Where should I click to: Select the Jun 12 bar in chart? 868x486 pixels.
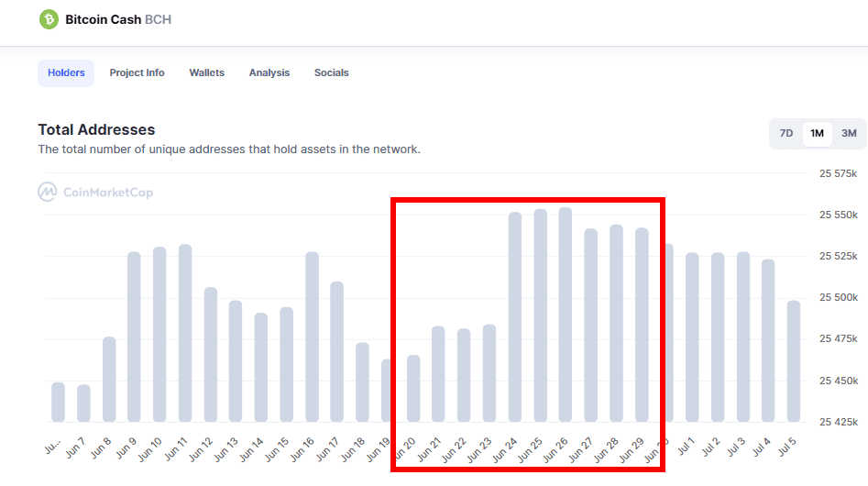click(211, 354)
